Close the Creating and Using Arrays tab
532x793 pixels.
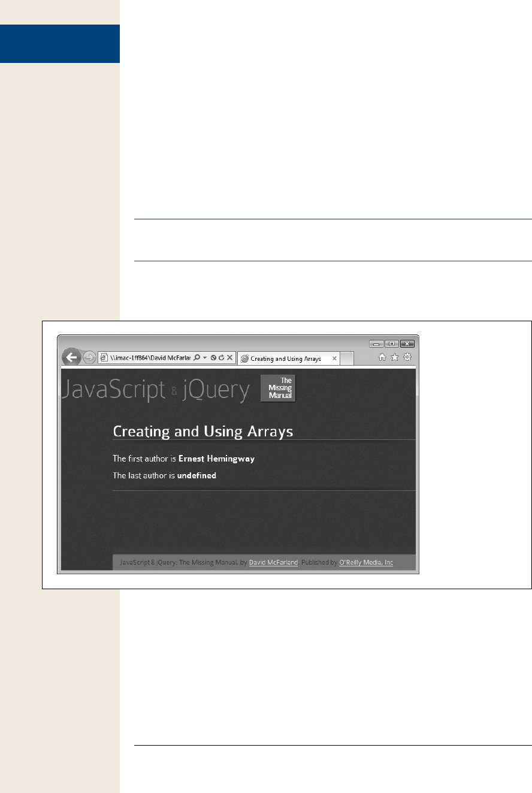pyautogui.click(x=334, y=358)
